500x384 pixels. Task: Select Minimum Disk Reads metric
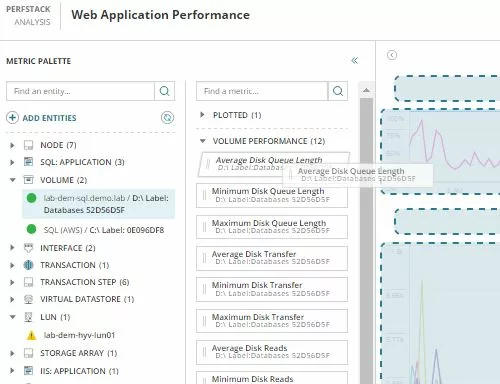[x=272, y=378]
